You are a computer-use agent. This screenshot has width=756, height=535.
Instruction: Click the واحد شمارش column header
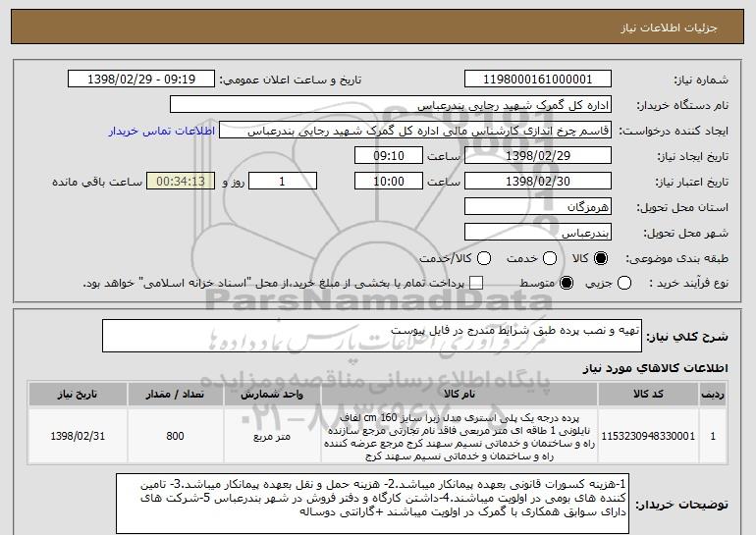(x=272, y=395)
